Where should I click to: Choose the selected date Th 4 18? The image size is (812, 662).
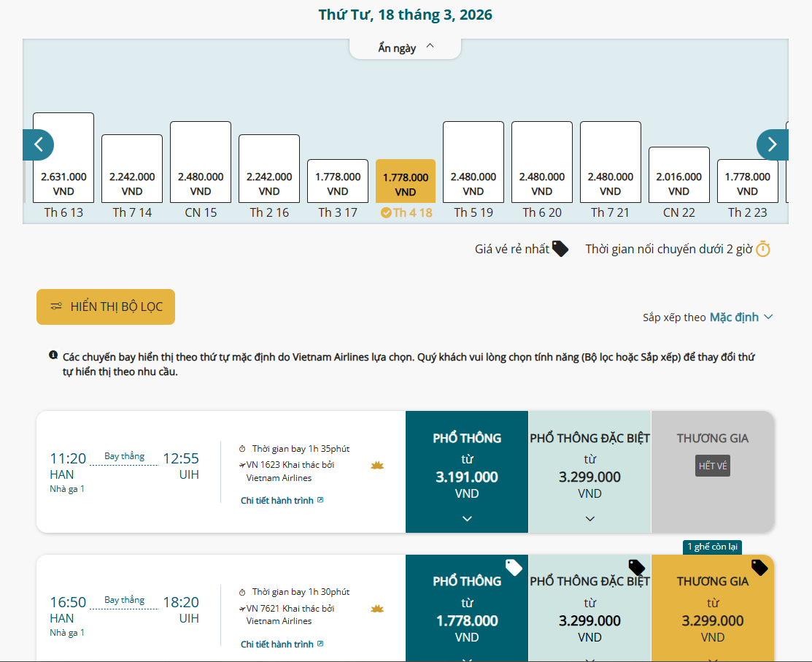click(406, 182)
